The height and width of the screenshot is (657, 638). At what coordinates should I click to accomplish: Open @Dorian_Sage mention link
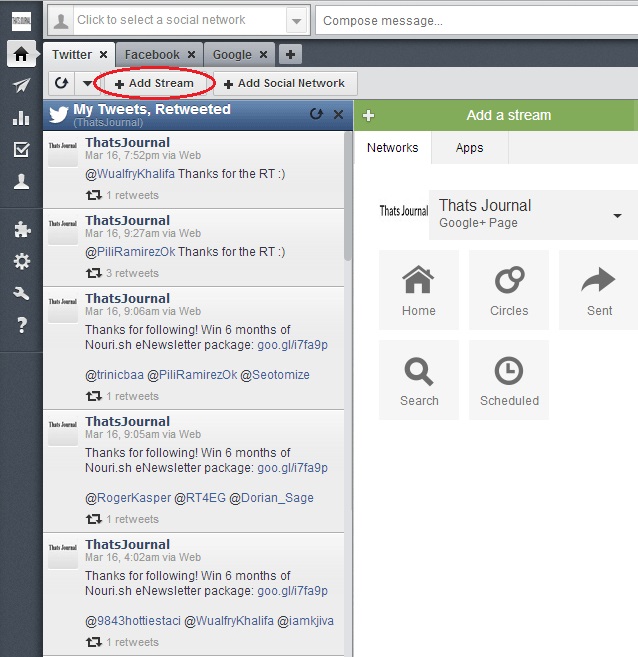click(271, 498)
